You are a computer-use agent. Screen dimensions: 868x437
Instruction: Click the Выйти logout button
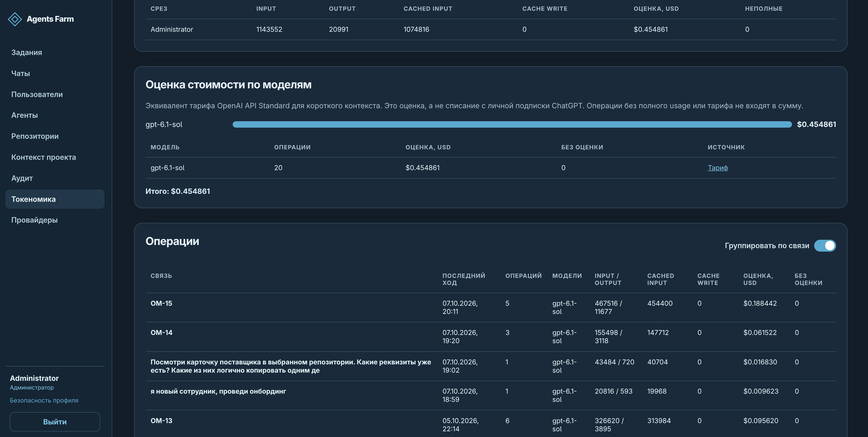pyautogui.click(x=55, y=422)
